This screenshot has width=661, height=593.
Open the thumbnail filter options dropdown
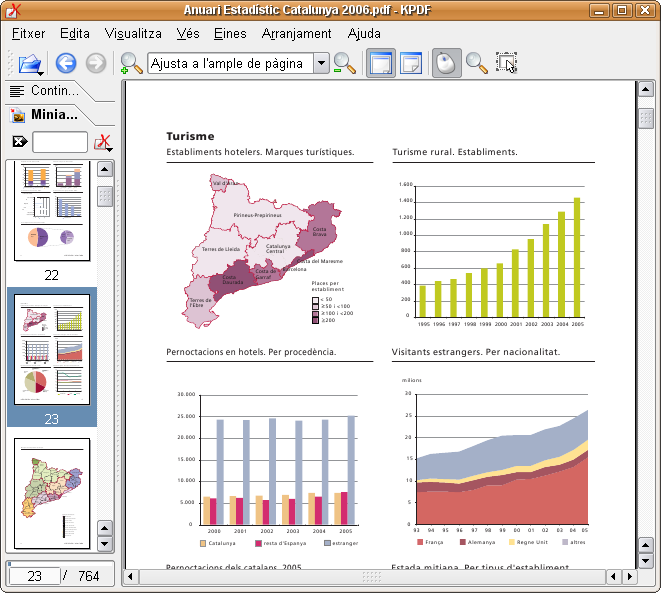(x=102, y=142)
